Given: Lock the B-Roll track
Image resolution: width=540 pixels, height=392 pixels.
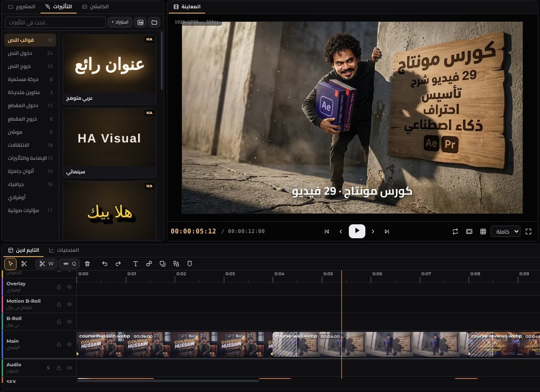Looking at the screenshot, I should click(59, 321).
